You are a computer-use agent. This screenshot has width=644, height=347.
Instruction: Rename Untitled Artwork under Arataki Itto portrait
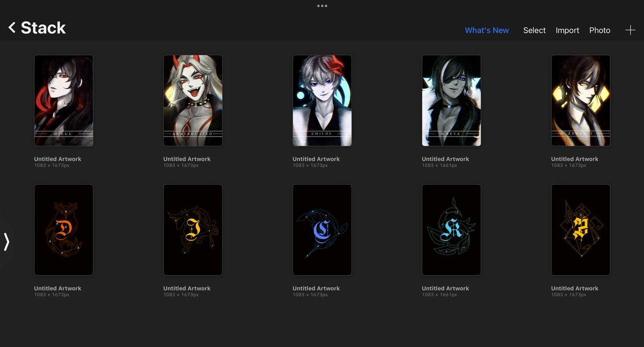pos(187,159)
